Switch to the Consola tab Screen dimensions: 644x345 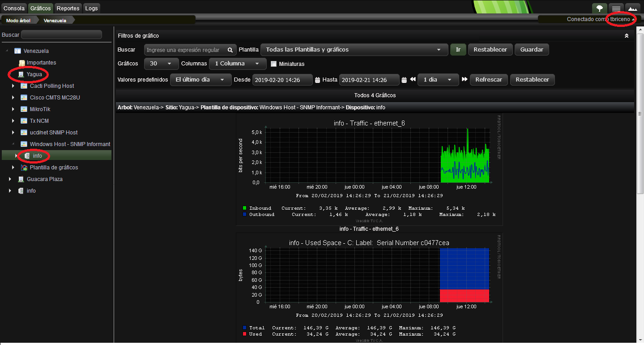click(x=14, y=8)
